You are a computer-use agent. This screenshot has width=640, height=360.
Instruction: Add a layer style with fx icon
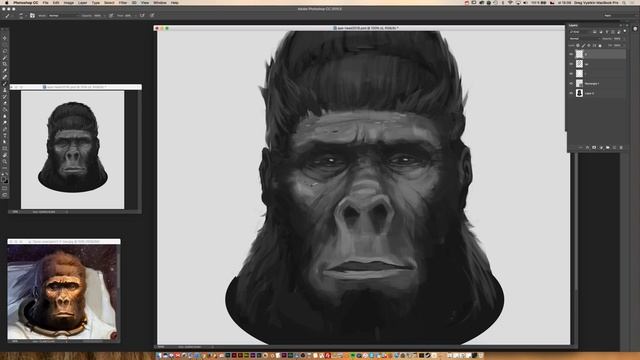pos(587,147)
